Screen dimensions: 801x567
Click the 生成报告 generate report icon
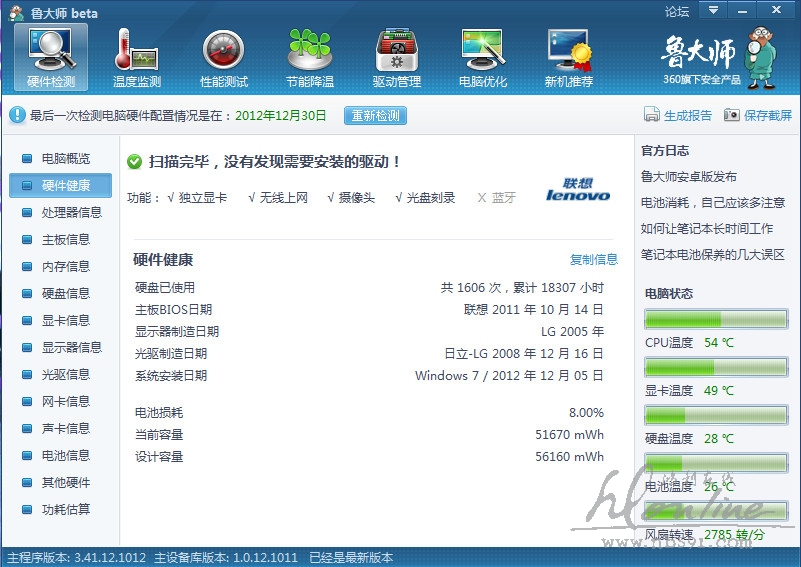[x=652, y=115]
